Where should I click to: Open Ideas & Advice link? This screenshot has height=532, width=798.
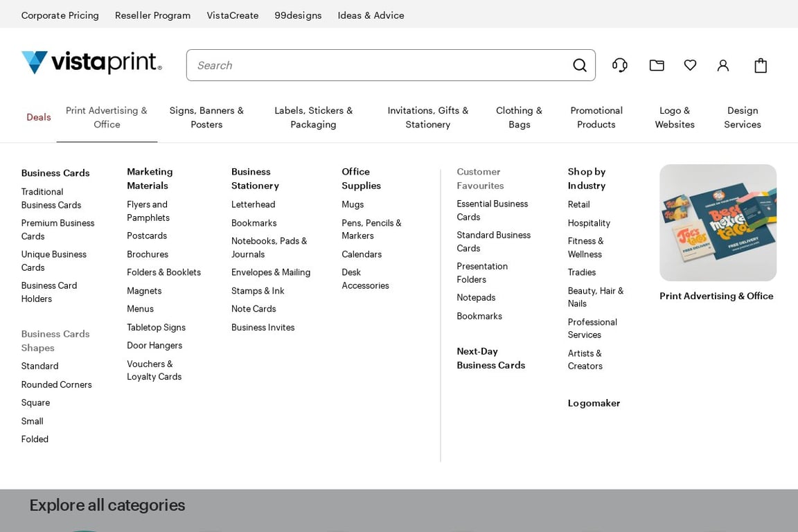click(371, 15)
